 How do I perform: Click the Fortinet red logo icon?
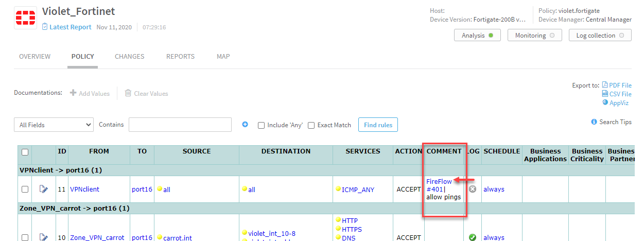point(26,20)
